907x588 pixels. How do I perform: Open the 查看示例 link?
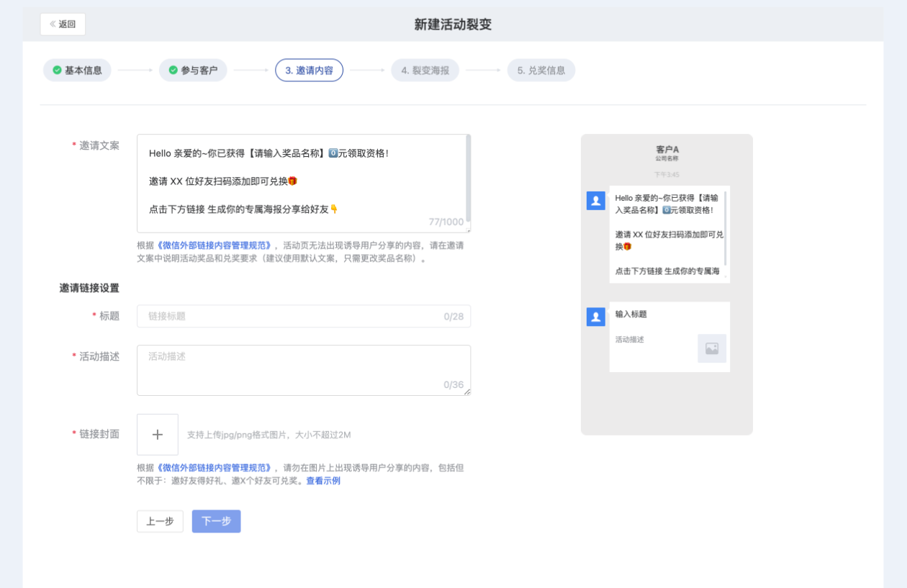pyautogui.click(x=323, y=481)
